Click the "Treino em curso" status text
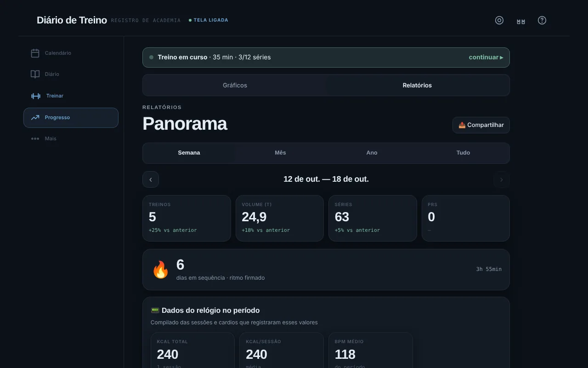588x368 pixels. (182, 57)
